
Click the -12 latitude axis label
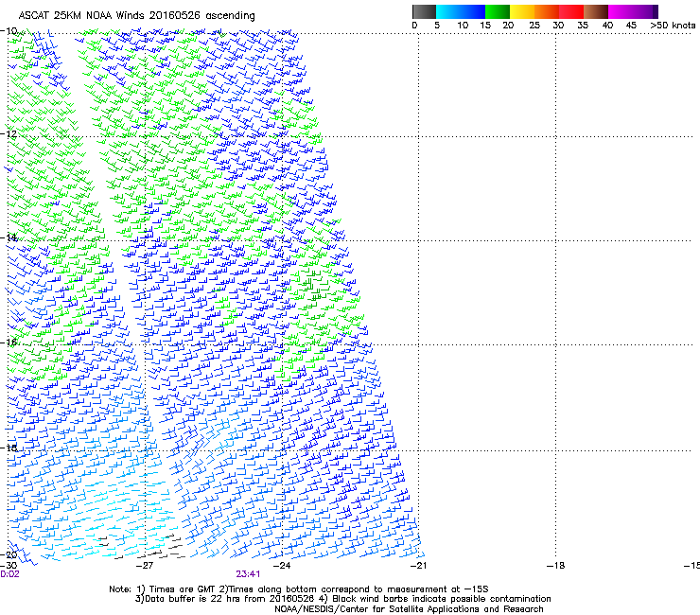click(9, 134)
